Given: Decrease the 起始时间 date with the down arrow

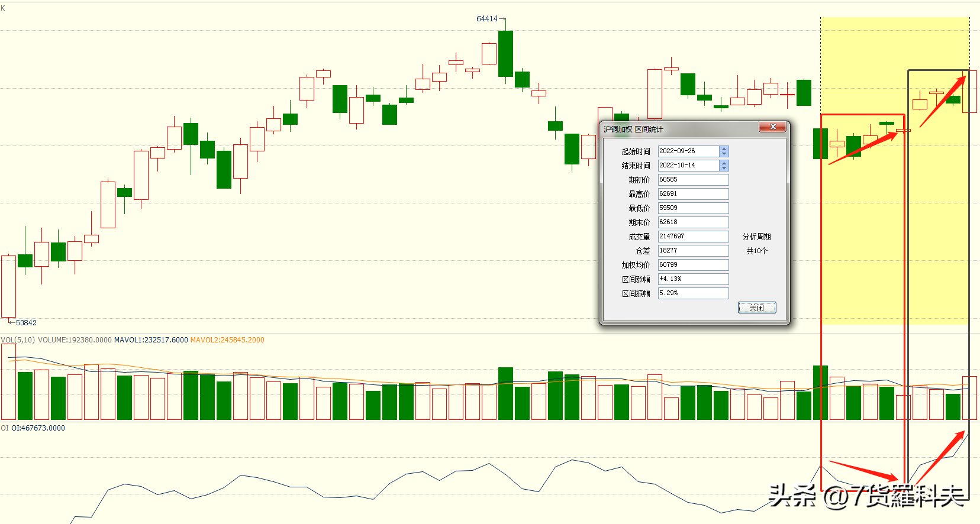Looking at the screenshot, I should pos(724,154).
